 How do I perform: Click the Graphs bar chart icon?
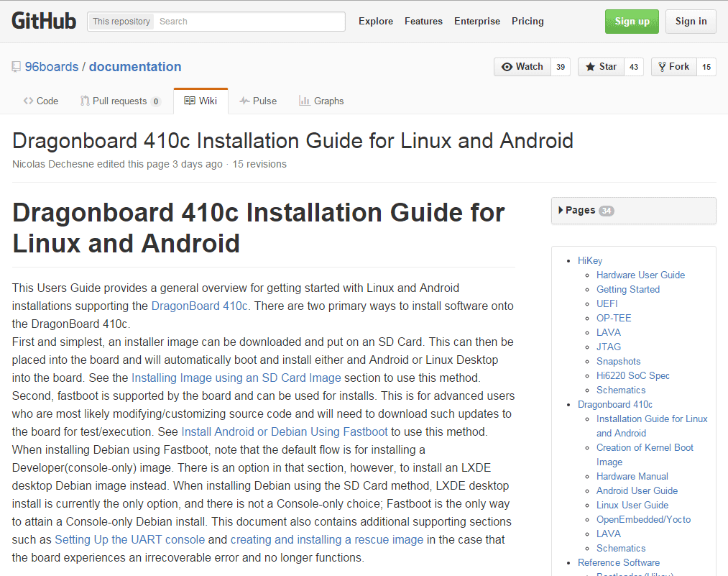tap(305, 101)
